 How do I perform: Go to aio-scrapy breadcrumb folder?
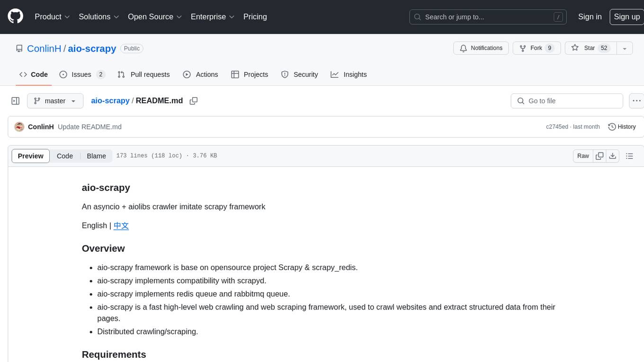110,101
